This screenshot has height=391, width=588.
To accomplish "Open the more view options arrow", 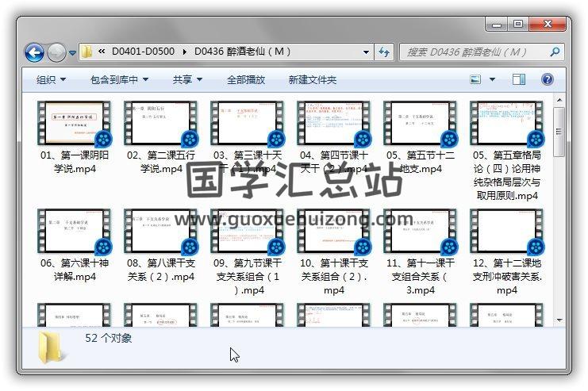I will 492,79.
